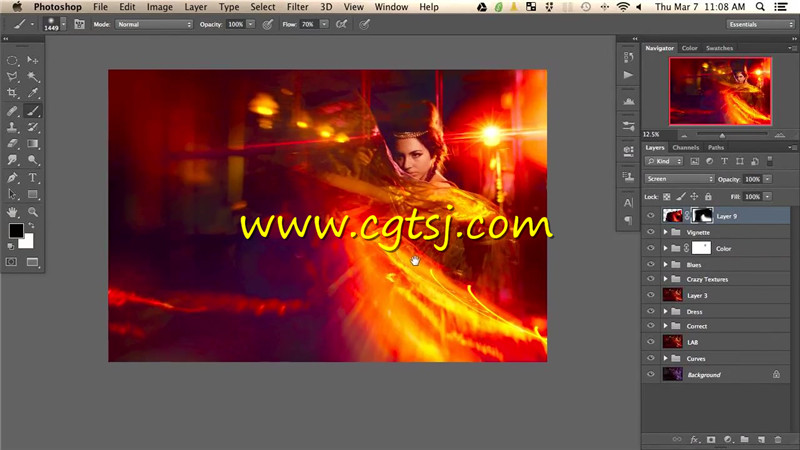Viewport: 800px width, 450px height.
Task: Hide the Blues group
Action: point(651,264)
